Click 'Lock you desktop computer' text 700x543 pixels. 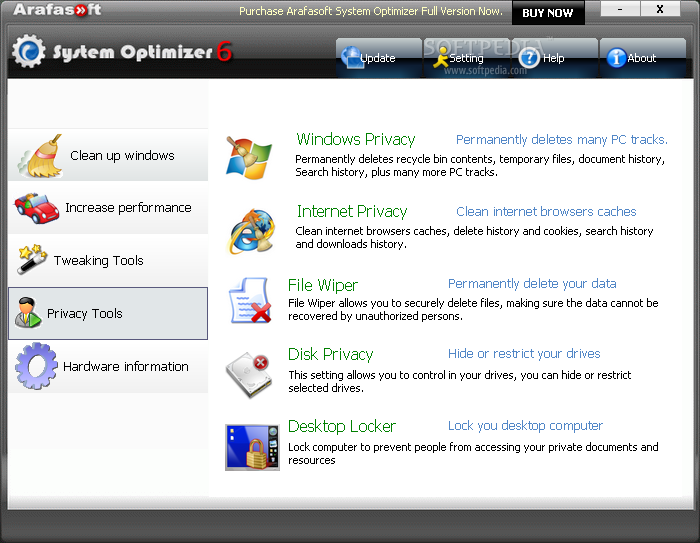tap(525, 426)
